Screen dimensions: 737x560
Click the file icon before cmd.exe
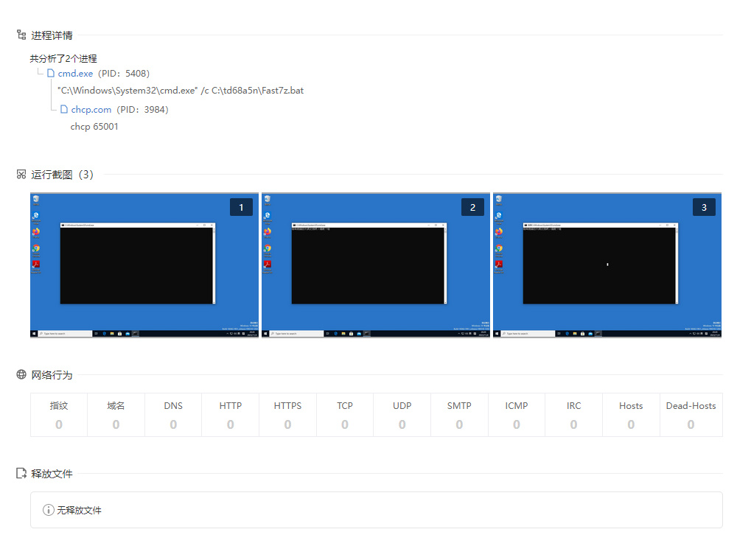[51, 74]
